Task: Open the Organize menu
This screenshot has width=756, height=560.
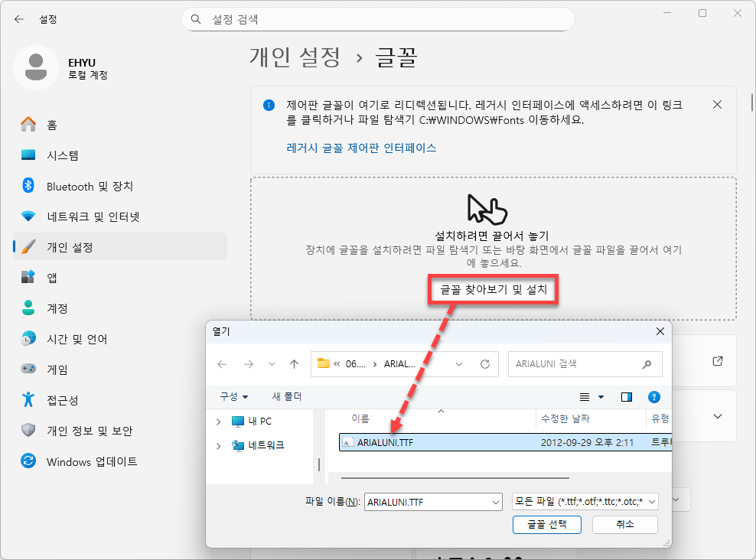Action: [233, 396]
